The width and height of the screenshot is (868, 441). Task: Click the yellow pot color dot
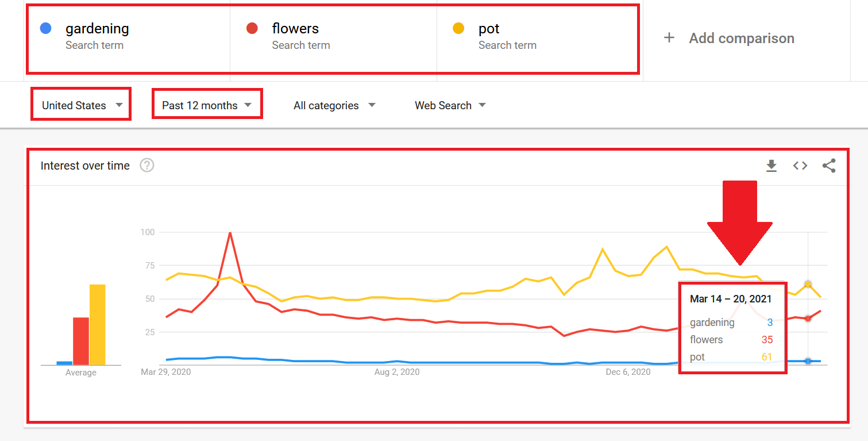458,28
